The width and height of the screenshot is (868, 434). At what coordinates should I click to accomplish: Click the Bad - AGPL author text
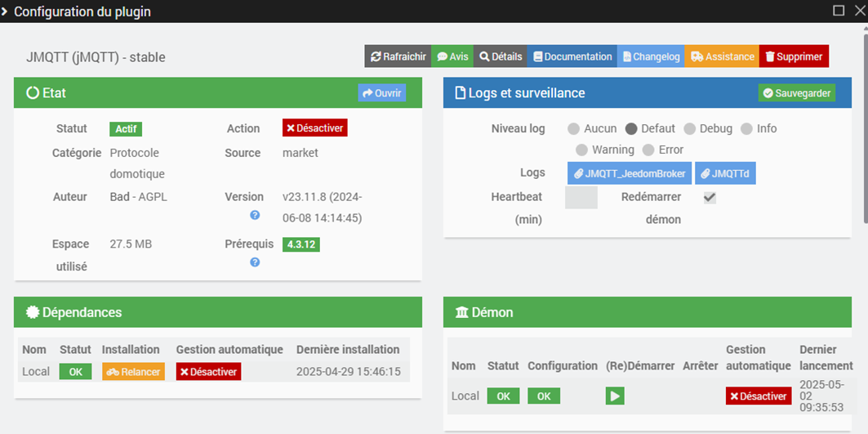tap(138, 197)
